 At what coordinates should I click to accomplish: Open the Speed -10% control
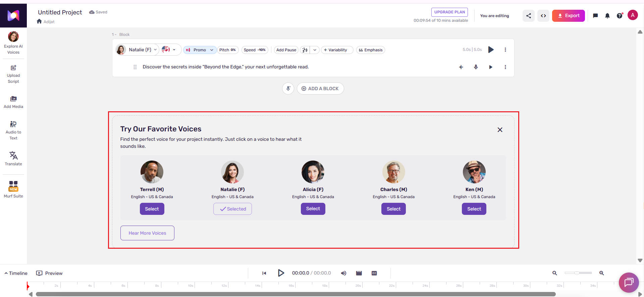point(255,50)
